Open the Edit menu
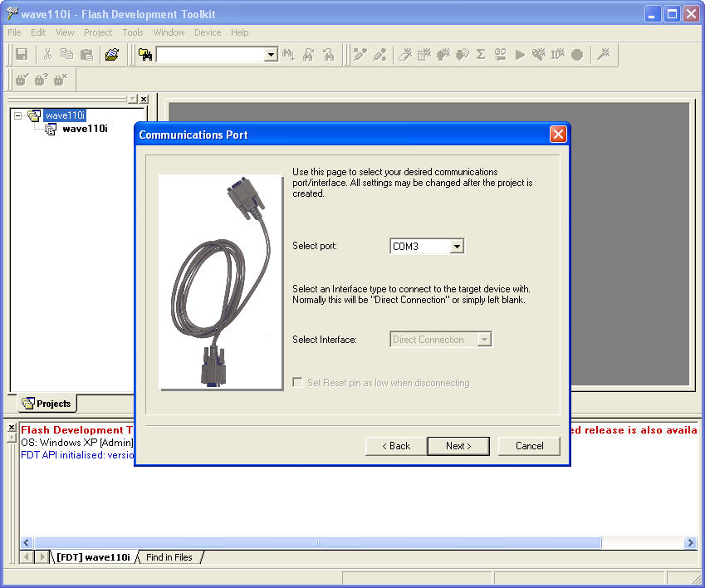This screenshot has width=705, height=588. tap(38, 32)
